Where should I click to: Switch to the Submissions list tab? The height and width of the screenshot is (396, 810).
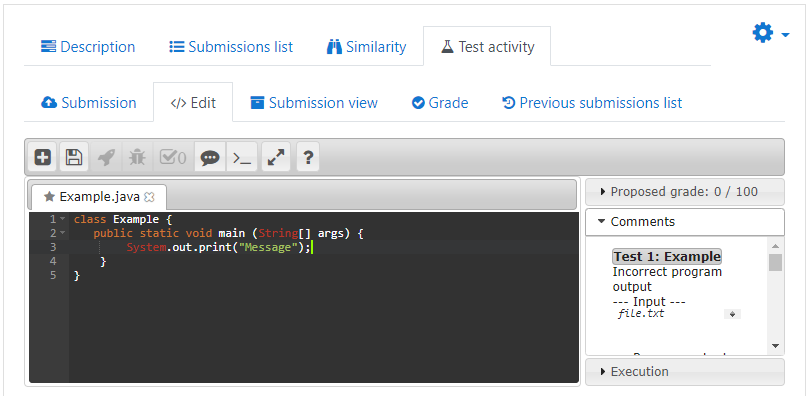[x=231, y=47]
